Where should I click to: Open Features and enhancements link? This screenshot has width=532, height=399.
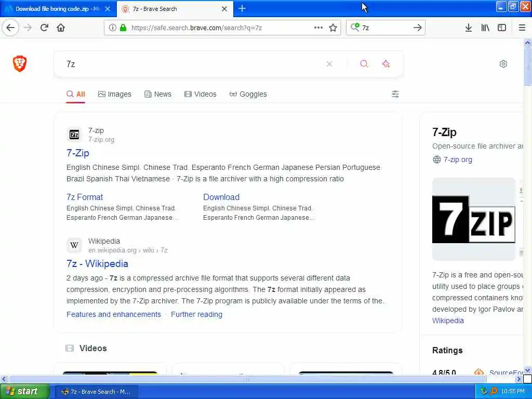[x=114, y=314]
